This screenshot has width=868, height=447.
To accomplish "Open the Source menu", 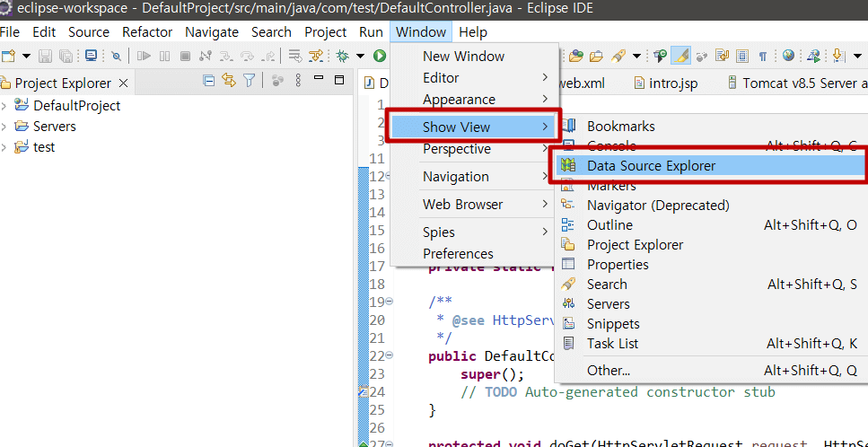I will (89, 32).
